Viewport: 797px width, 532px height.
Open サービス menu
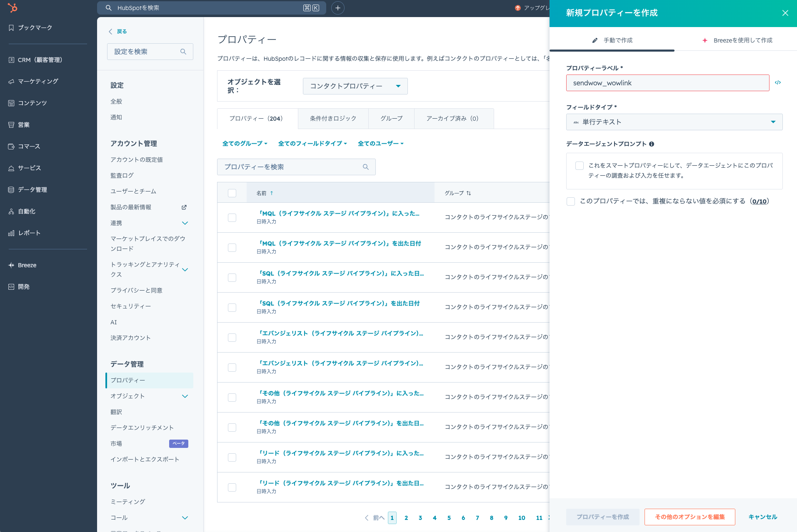25,168
